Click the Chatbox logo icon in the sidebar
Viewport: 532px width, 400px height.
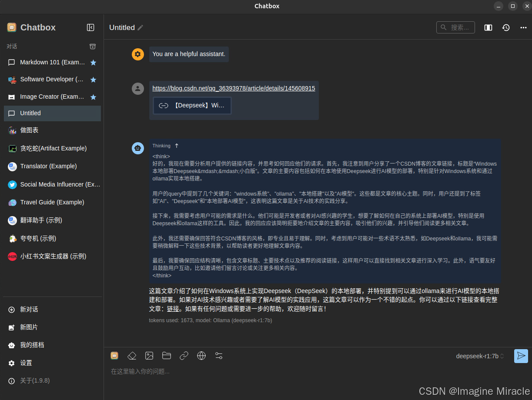pyautogui.click(x=12, y=27)
